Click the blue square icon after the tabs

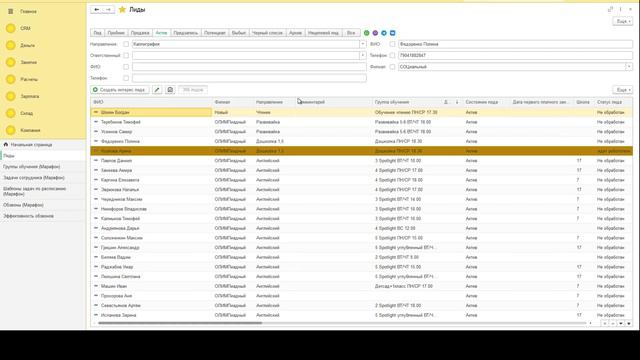[x=393, y=33]
